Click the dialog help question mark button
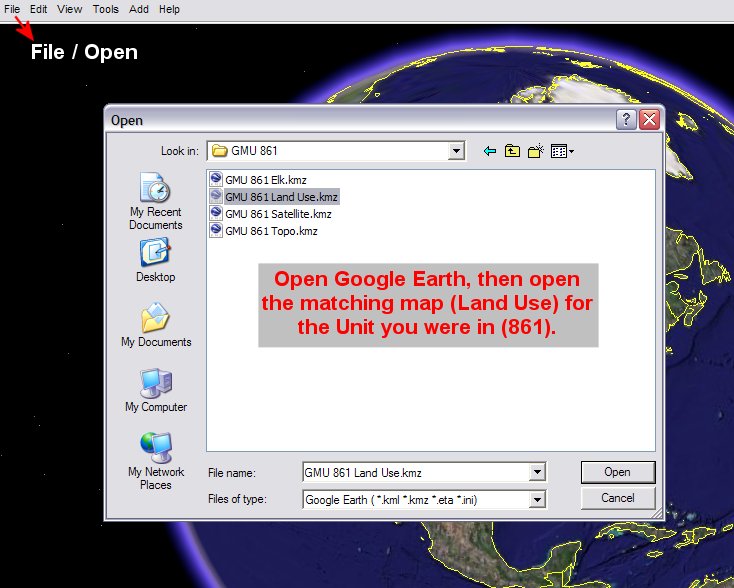The image size is (734, 588). [626, 120]
